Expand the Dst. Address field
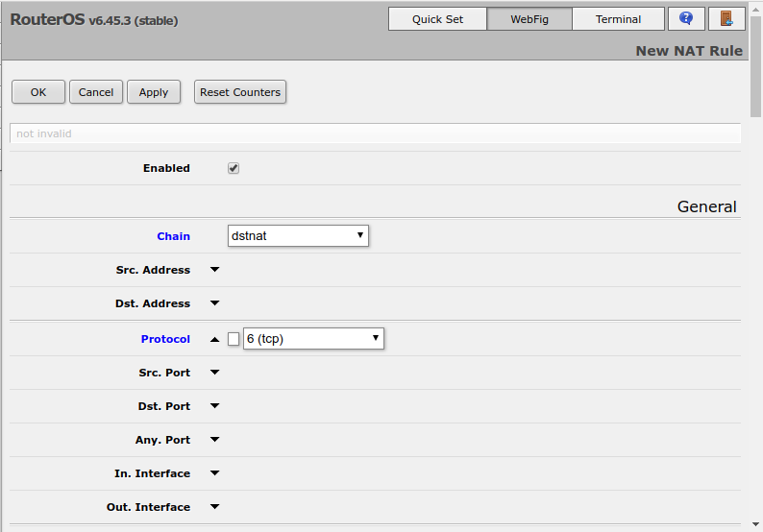 214,302
